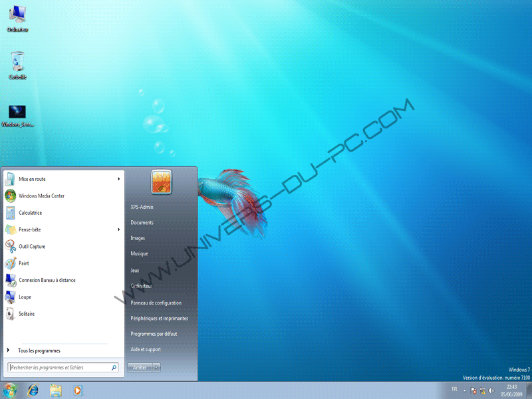Click the FR language indicator
The height and width of the screenshot is (399, 532).
(x=454, y=389)
